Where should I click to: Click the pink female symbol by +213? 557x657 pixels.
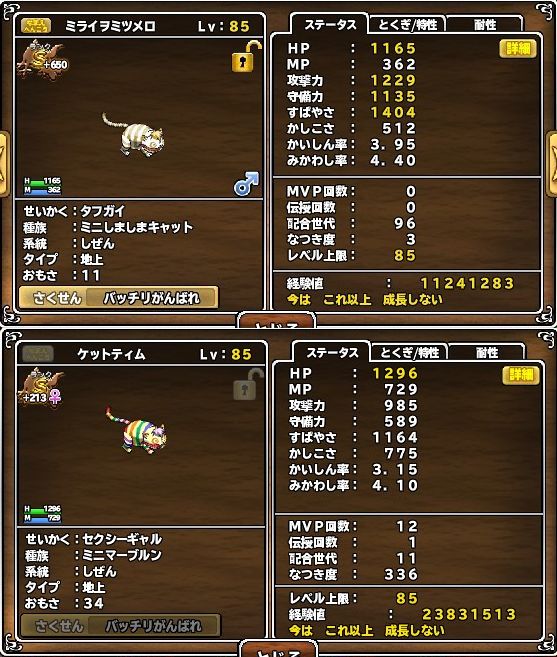click(55, 396)
